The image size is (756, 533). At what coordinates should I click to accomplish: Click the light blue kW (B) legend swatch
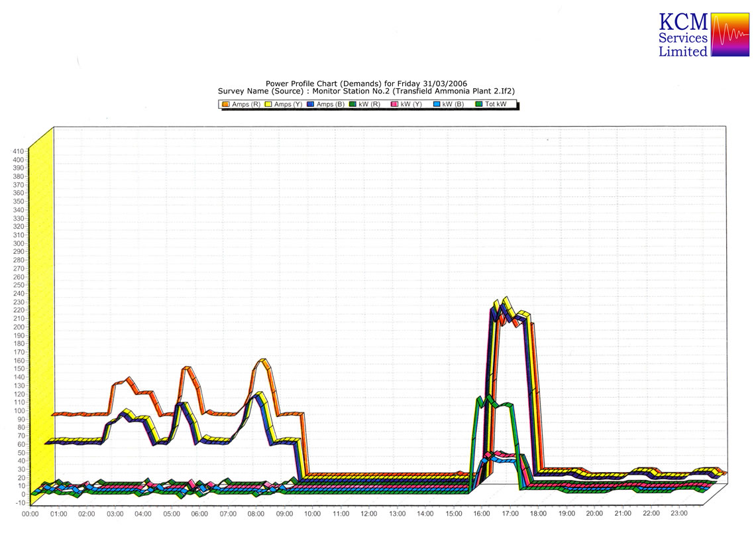437,104
